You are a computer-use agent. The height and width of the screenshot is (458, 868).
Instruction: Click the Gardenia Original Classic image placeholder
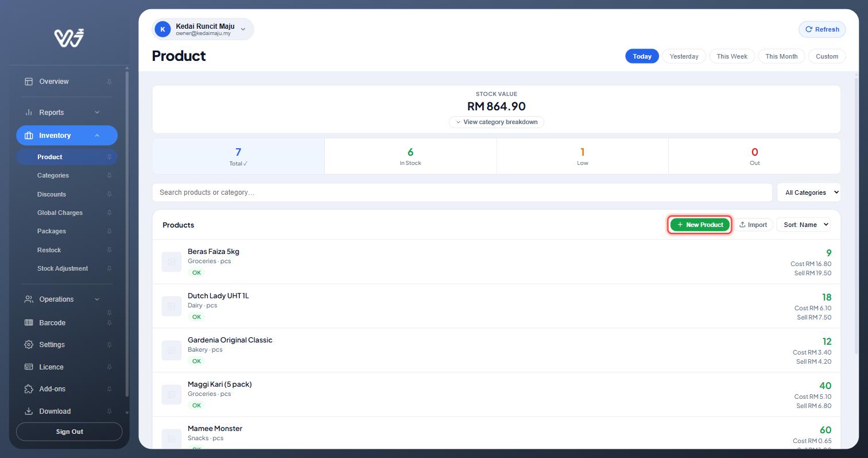tap(172, 351)
